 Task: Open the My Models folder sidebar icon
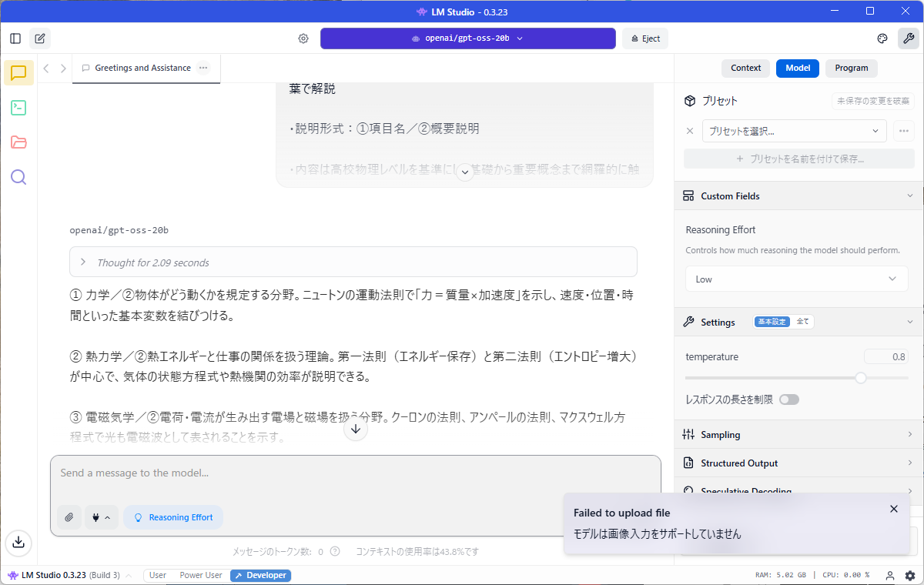[x=18, y=142]
